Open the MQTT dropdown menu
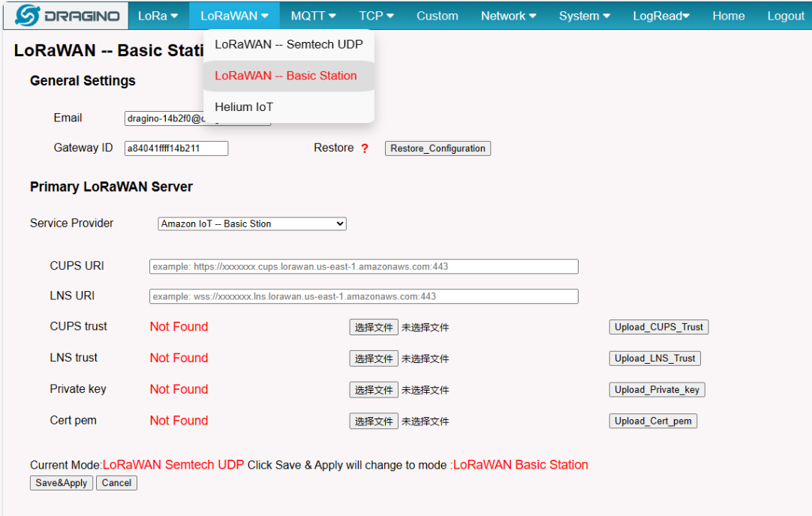The width and height of the screenshot is (812, 516). tap(313, 16)
